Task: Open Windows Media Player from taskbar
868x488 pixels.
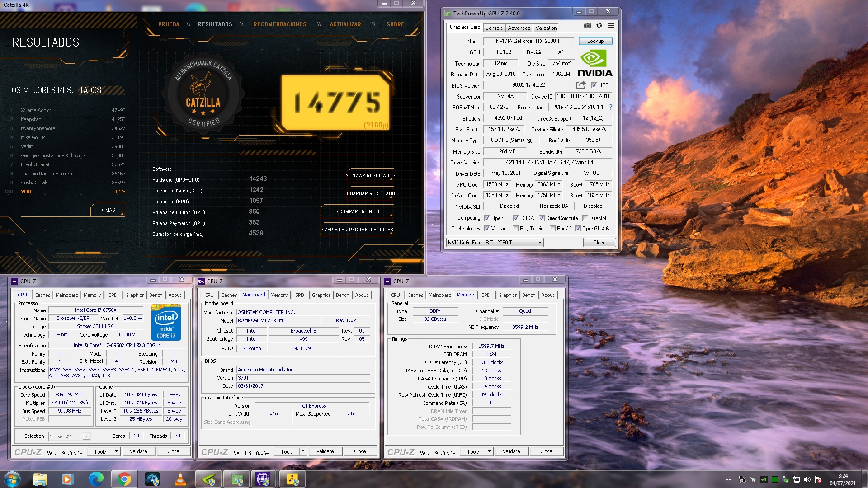Action: pos(68,479)
